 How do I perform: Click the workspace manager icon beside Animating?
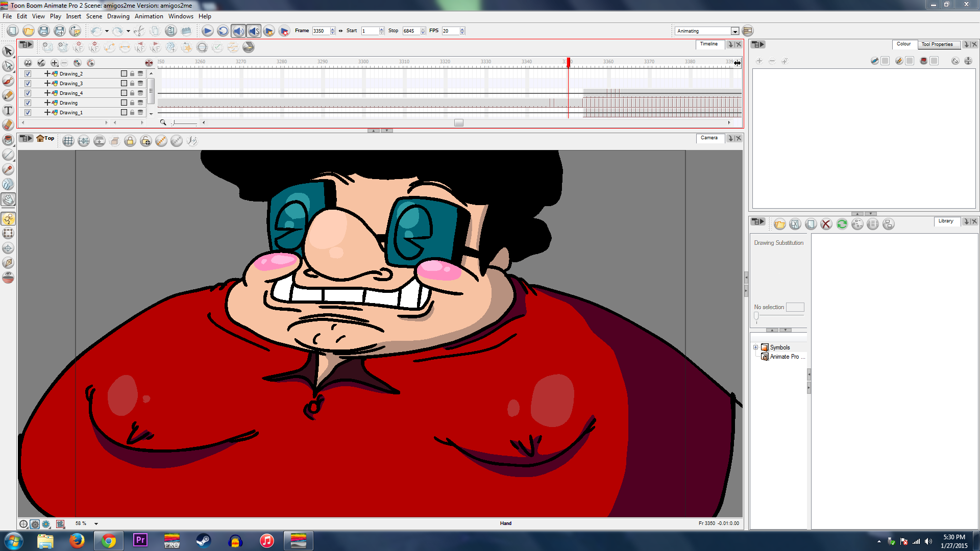748,31
